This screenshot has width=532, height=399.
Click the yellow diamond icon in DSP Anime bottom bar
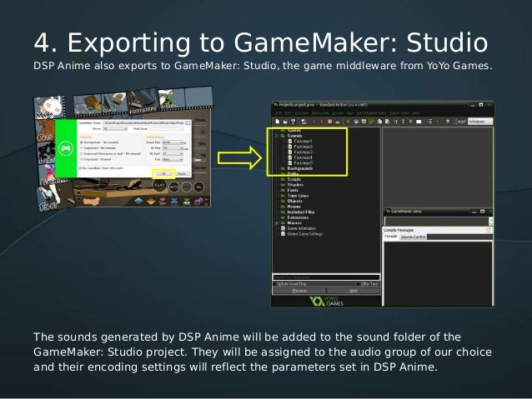151,202
